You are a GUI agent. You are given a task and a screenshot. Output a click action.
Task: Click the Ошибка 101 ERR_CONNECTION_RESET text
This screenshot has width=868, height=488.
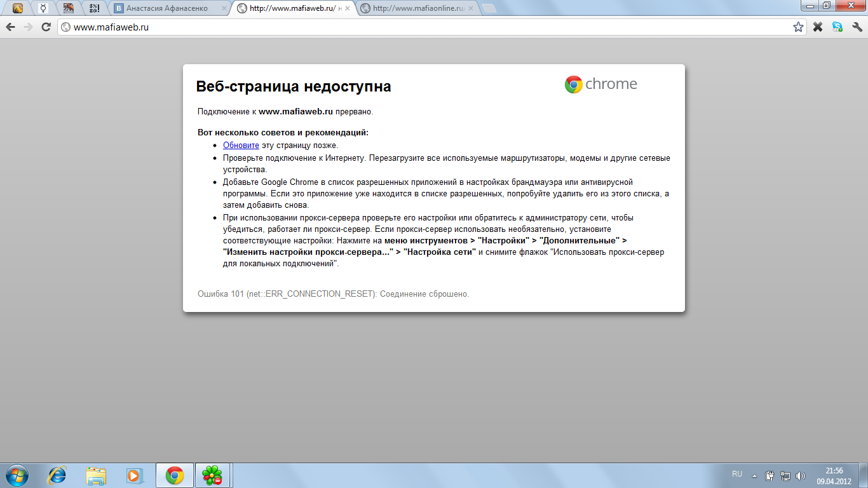coord(334,294)
